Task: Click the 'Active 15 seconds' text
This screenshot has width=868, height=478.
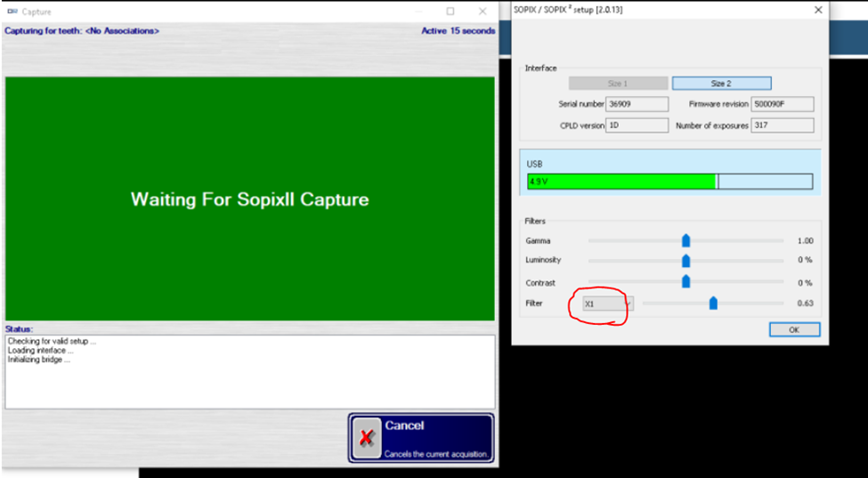Action: point(458,31)
